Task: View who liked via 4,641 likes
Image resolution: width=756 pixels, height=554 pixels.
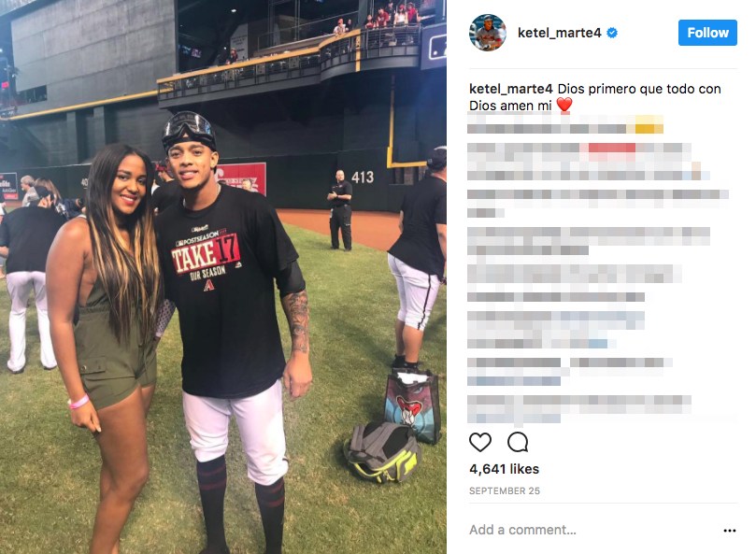Action: click(504, 469)
